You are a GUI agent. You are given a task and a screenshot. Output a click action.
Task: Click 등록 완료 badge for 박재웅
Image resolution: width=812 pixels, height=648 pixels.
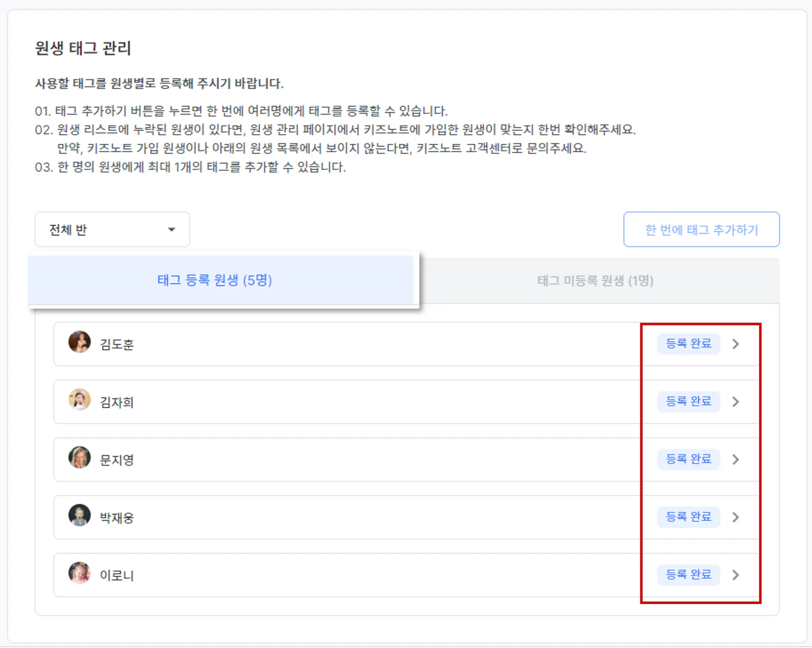[x=688, y=517]
